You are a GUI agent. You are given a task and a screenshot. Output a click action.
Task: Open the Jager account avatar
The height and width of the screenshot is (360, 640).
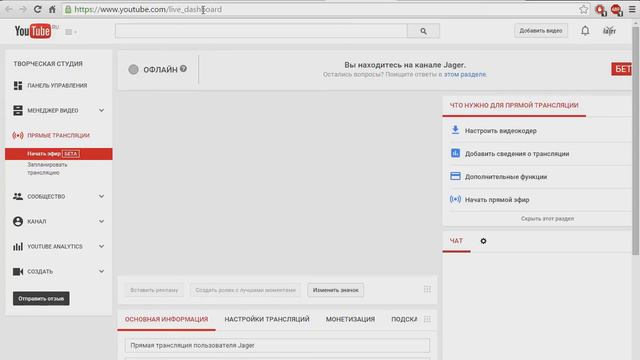tap(609, 31)
